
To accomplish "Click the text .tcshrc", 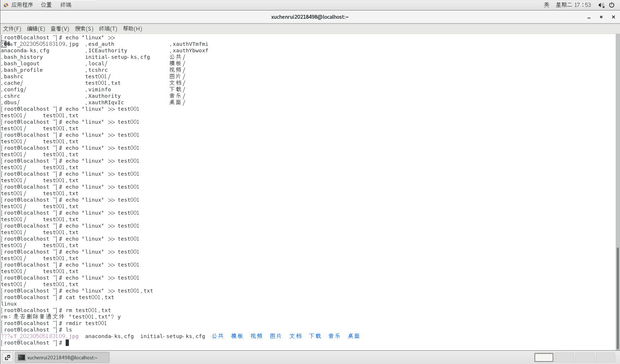I will tap(96, 70).
